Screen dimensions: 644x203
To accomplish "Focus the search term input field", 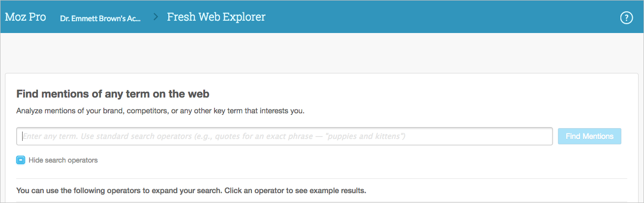I will (284, 136).
